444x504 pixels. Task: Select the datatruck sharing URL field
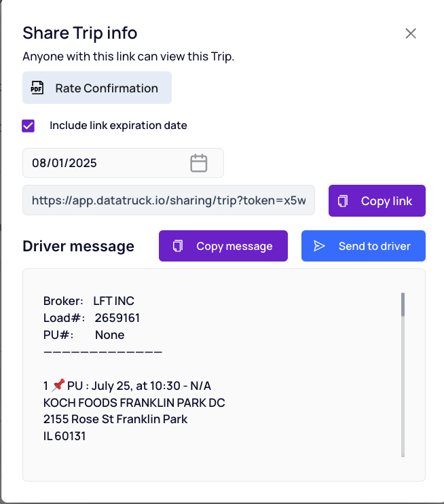168,200
